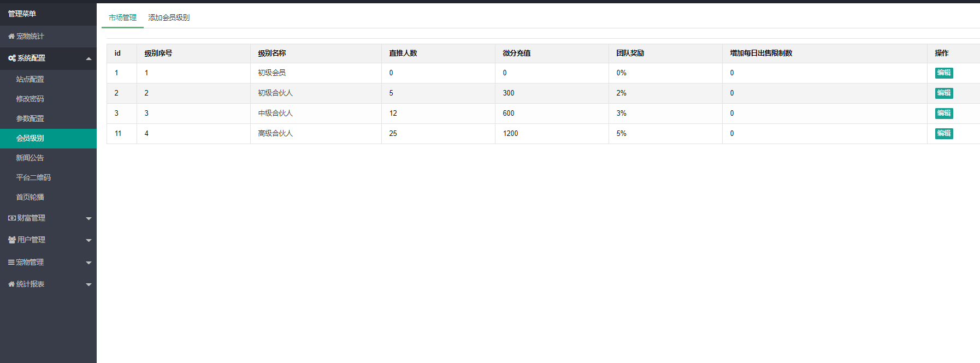This screenshot has height=363, width=980.
Task: Click the home icon beside 宠物统计
Action: coord(11,37)
